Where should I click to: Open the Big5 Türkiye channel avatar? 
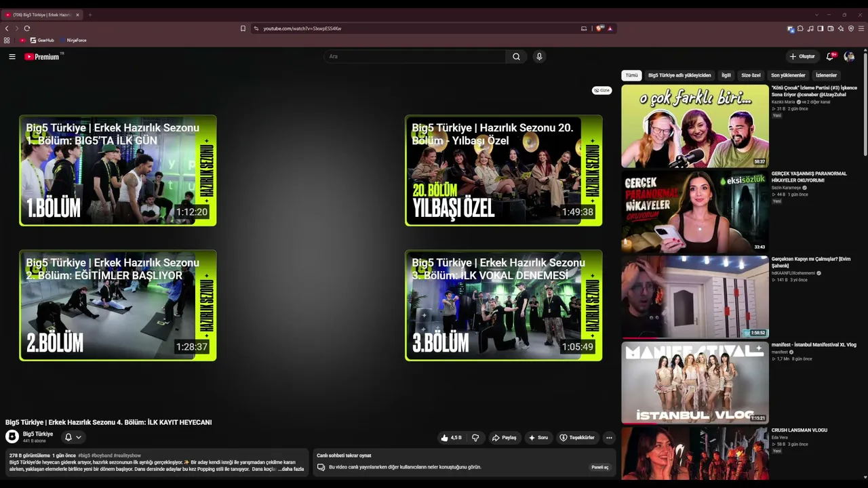(12, 437)
